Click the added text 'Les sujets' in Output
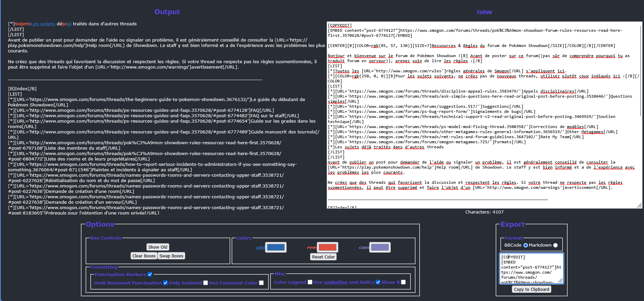 (43, 24)
